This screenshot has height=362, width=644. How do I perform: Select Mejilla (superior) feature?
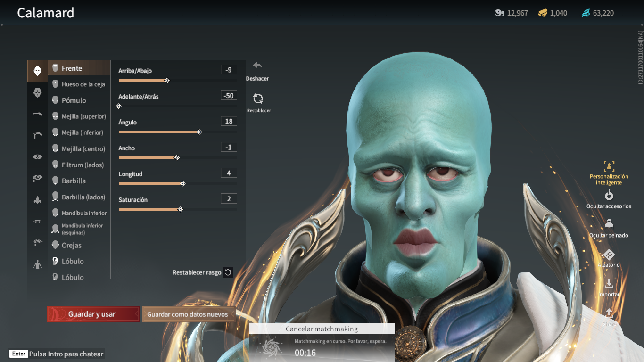79,116
